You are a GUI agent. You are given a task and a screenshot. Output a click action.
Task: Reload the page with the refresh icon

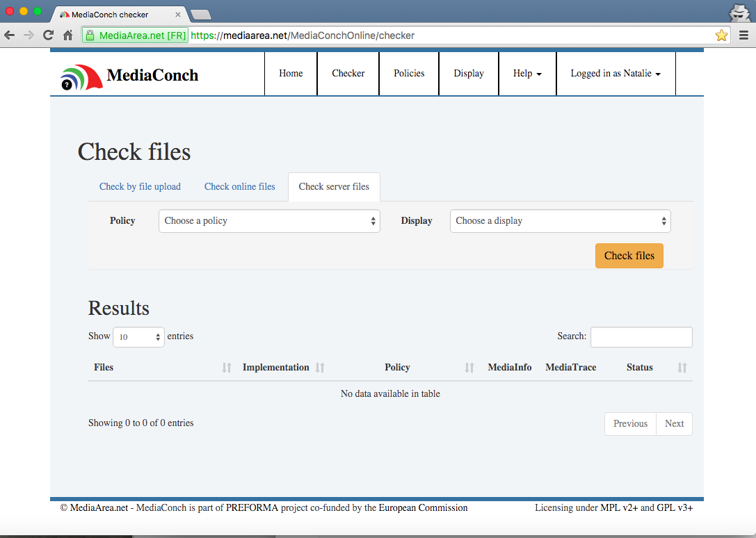48,35
